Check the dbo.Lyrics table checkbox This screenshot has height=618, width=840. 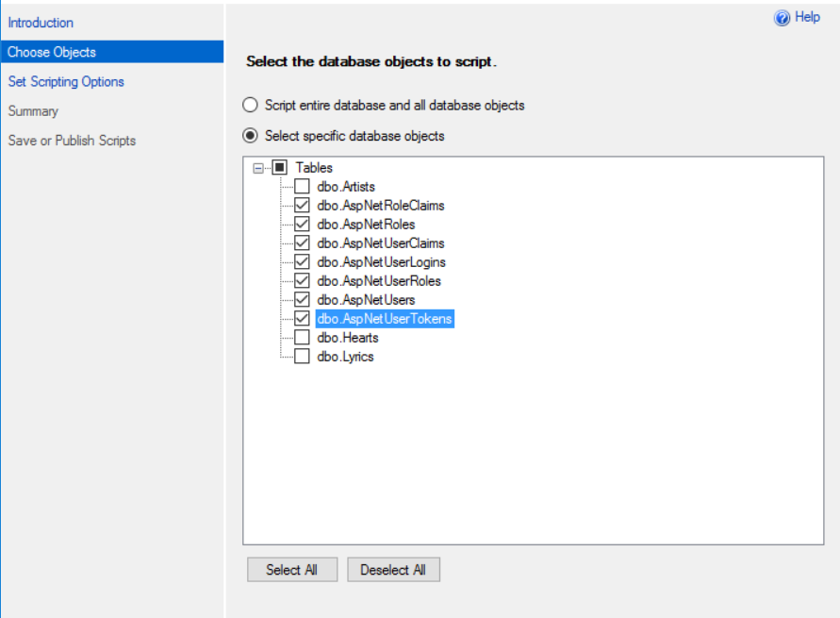tap(302, 357)
